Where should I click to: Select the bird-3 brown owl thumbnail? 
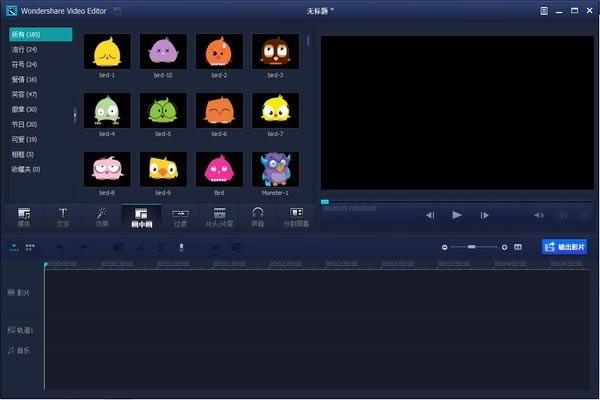tap(276, 51)
